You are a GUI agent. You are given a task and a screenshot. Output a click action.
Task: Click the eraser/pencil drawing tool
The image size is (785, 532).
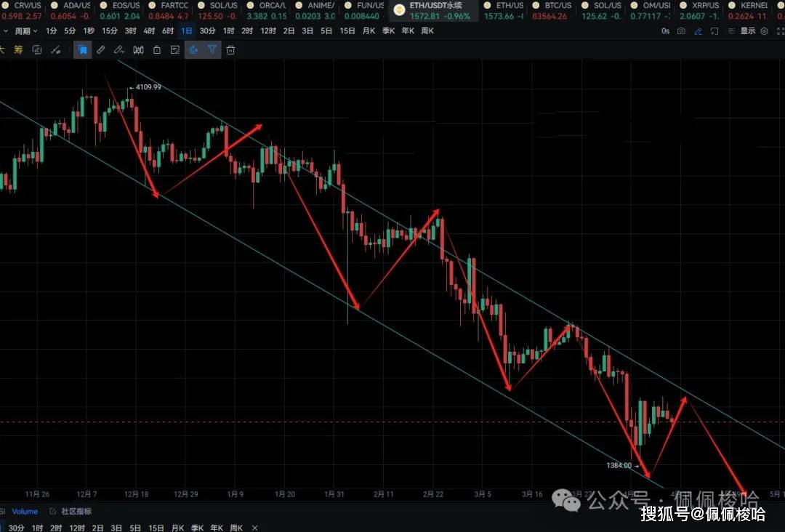click(119, 50)
